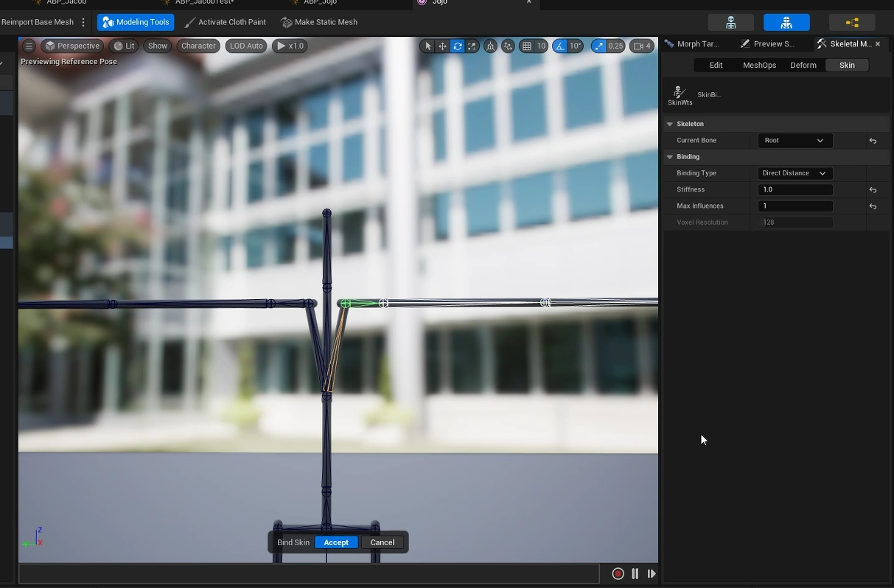Image resolution: width=894 pixels, height=588 pixels.
Task: Reset Max Influences to default
Action: click(873, 206)
